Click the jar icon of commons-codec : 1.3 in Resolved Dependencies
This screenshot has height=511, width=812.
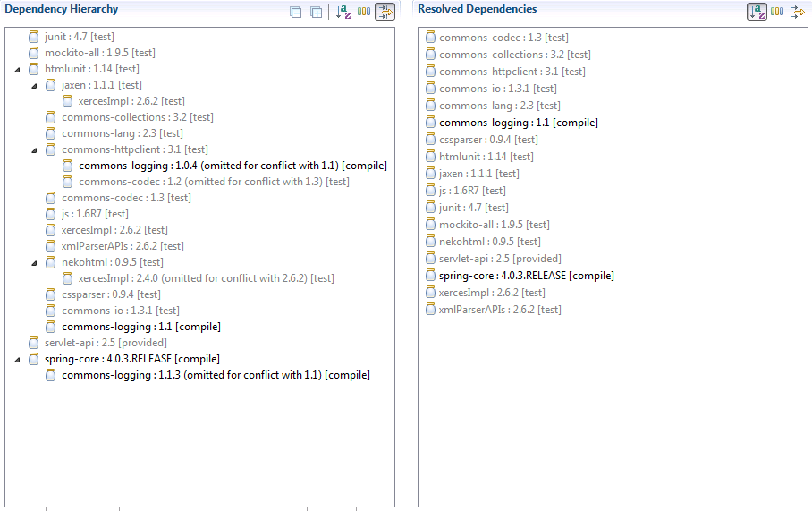pos(430,38)
